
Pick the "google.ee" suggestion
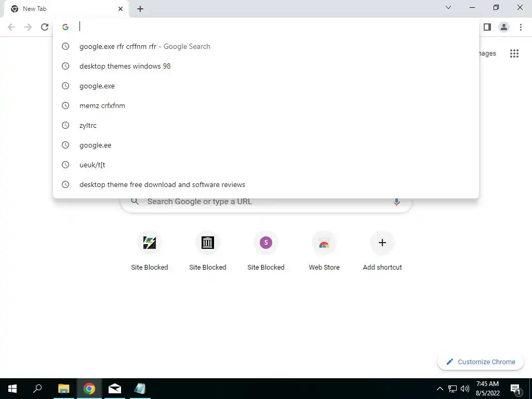266,145
